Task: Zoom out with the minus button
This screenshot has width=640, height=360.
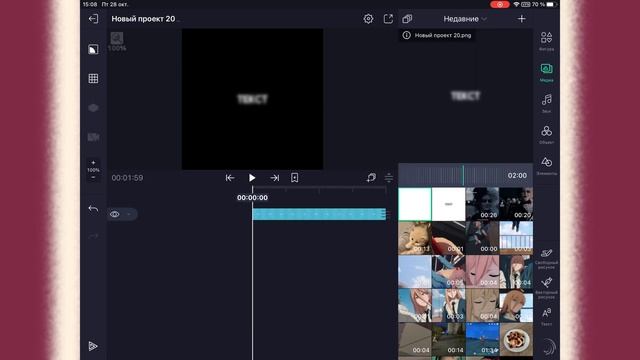Action: click(x=93, y=177)
